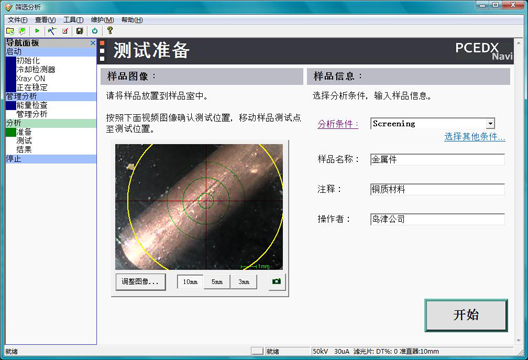
Task: Click the PCEDX Navi logo text
Action: point(484,51)
